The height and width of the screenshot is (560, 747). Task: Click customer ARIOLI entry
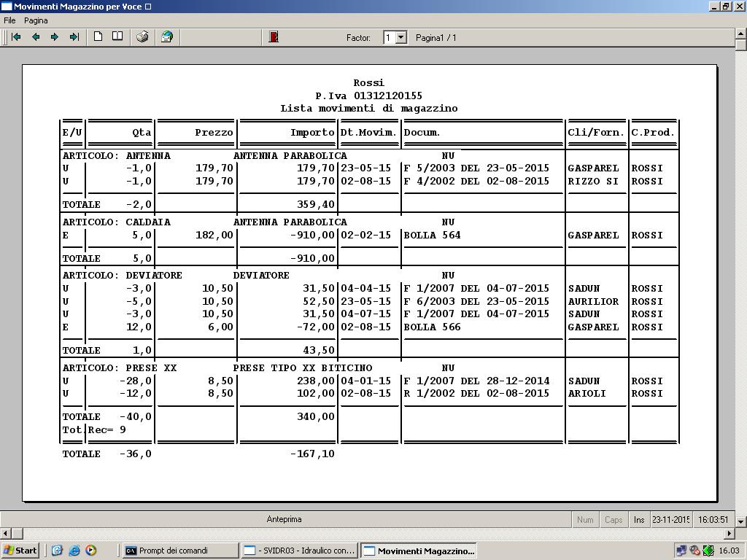587,393
